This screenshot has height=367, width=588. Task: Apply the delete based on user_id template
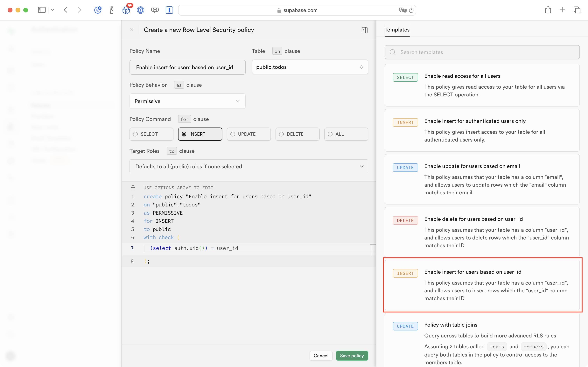pyautogui.click(x=482, y=232)
